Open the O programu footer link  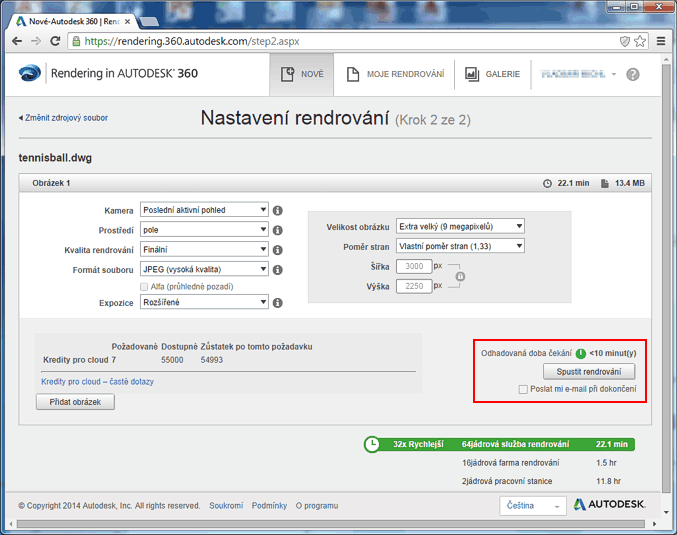pyautogui.click(x=317, y=506)
